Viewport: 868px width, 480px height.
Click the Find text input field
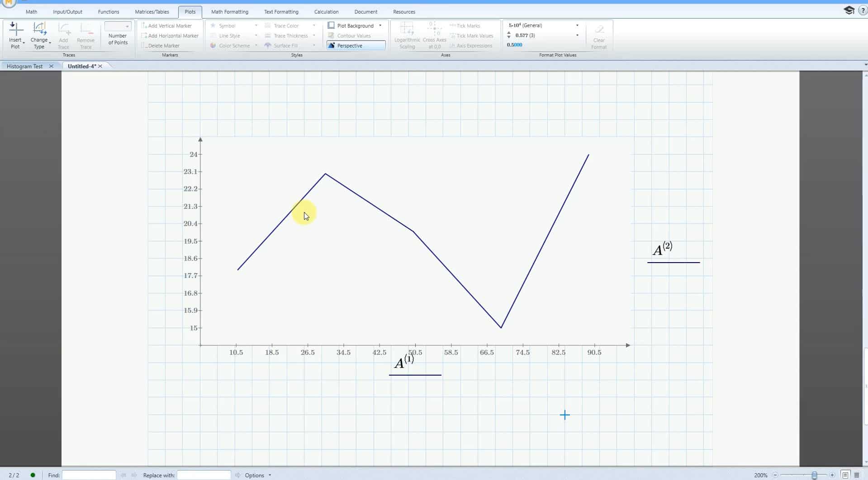pyautogui.click(x=89, y=475)
